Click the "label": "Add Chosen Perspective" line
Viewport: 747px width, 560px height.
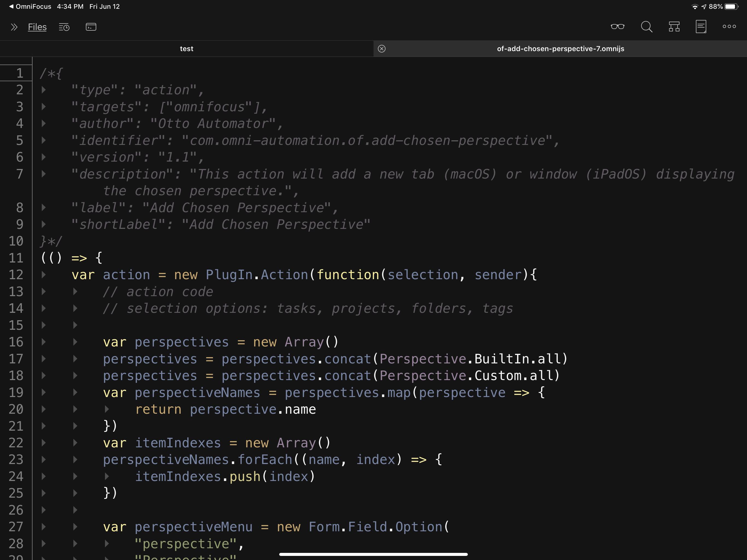[205, 208]
